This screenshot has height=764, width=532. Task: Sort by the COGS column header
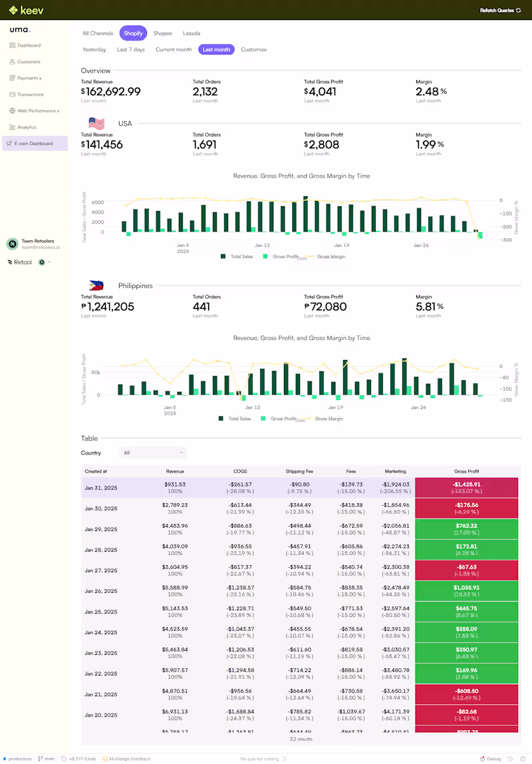pos(241,471)
